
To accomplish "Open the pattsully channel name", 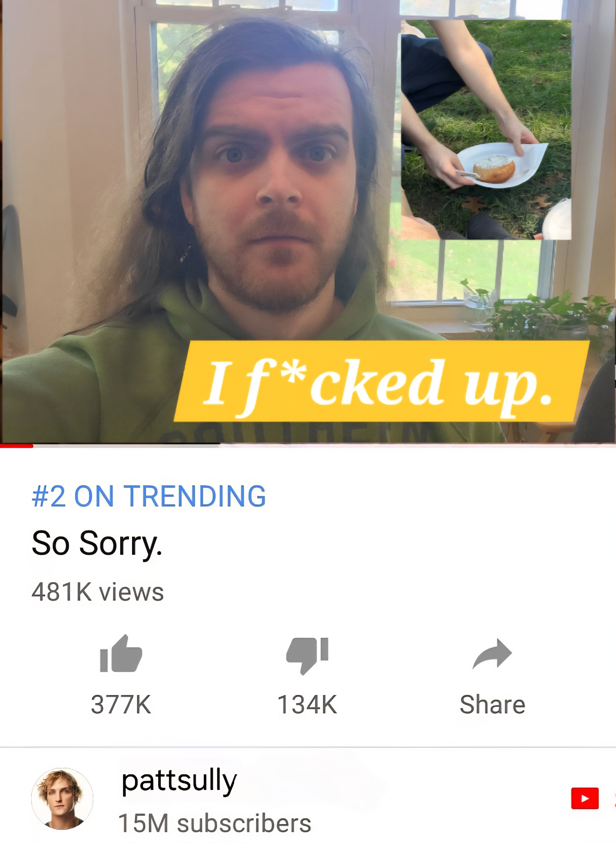I will (x=179, y=781).
